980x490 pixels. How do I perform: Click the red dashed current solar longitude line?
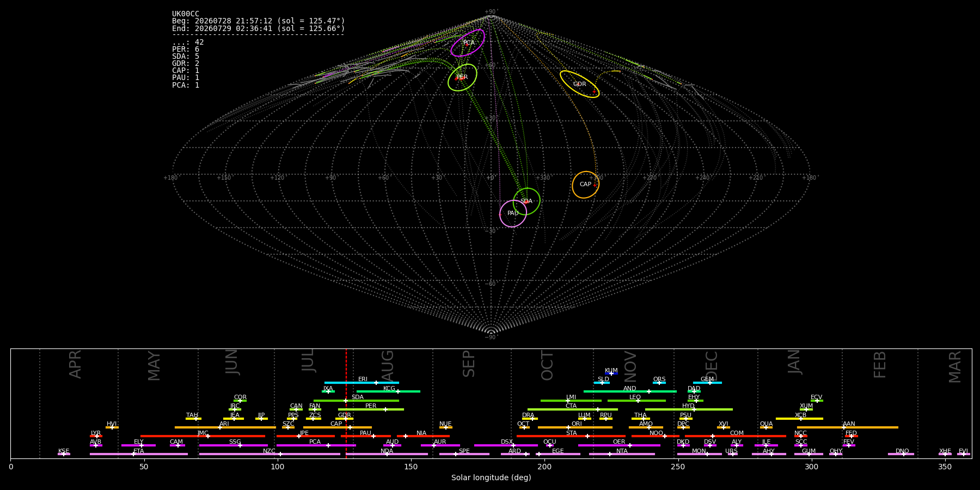[x=346, y=403]
